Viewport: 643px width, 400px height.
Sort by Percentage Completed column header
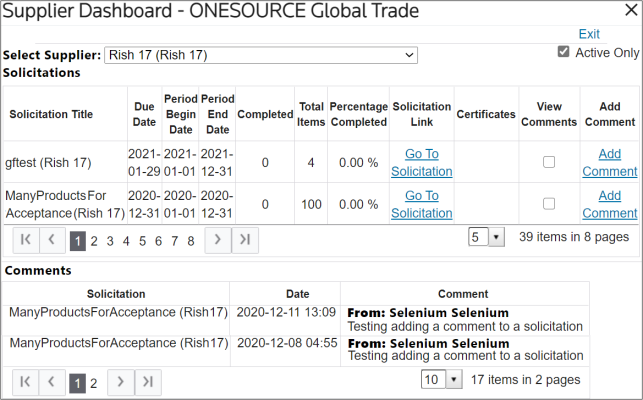coord(359,114)
